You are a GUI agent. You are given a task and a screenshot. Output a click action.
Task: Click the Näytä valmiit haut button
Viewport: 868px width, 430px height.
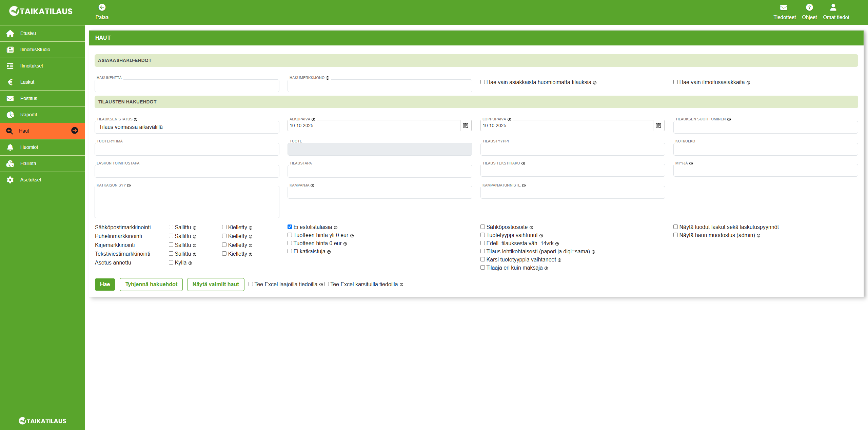pos(216,284)
